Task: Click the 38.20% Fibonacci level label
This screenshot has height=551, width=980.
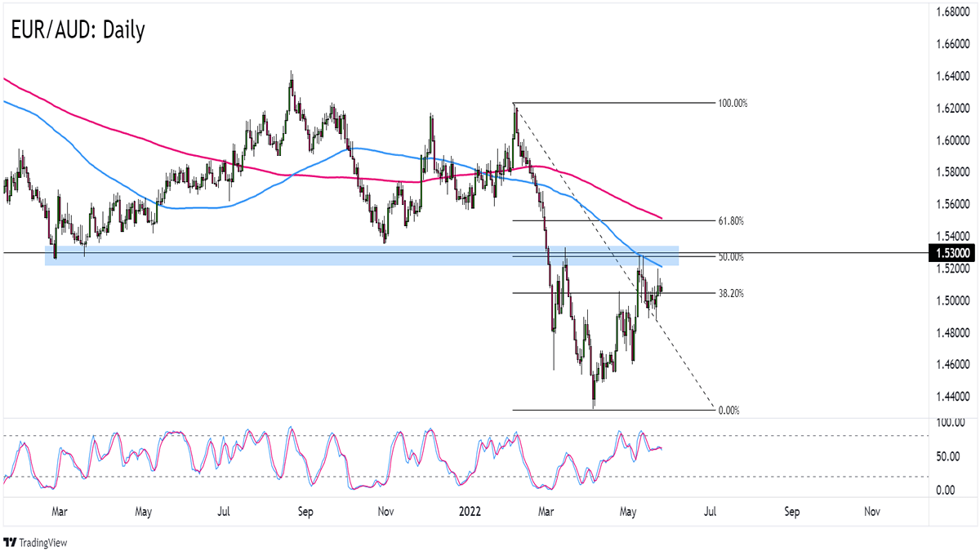Action: coord(730,293)
